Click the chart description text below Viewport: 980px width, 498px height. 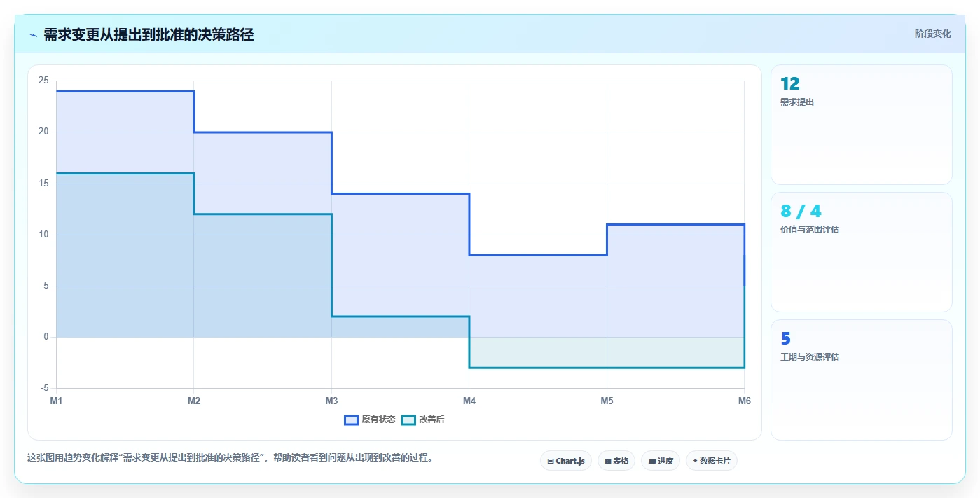tap(231, 458)
